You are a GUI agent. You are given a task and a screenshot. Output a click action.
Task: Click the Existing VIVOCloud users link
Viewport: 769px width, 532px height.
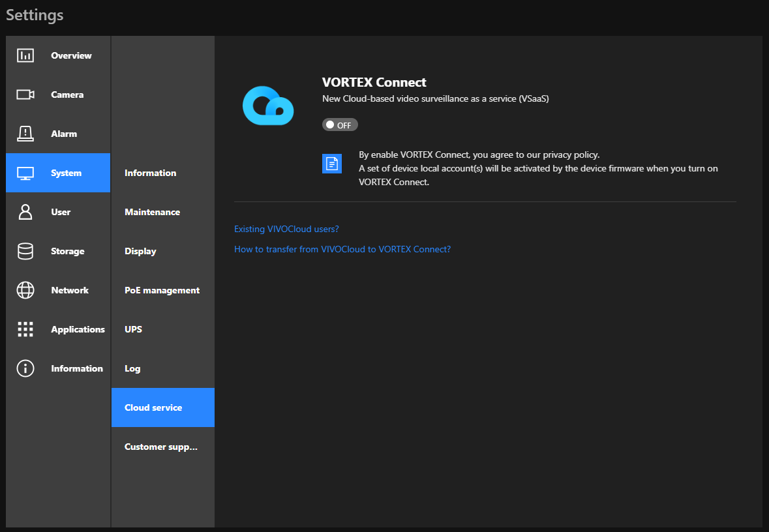tap(286, 229)
